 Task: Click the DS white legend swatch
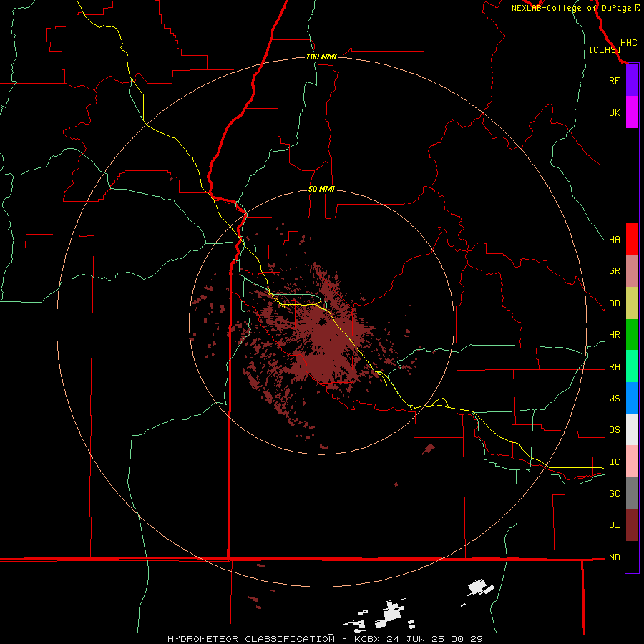click(632, 429)
